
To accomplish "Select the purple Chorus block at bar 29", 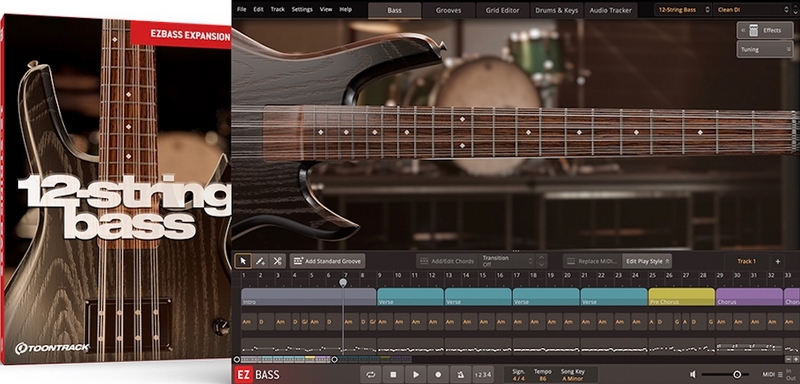I will (x=749, y=297).
